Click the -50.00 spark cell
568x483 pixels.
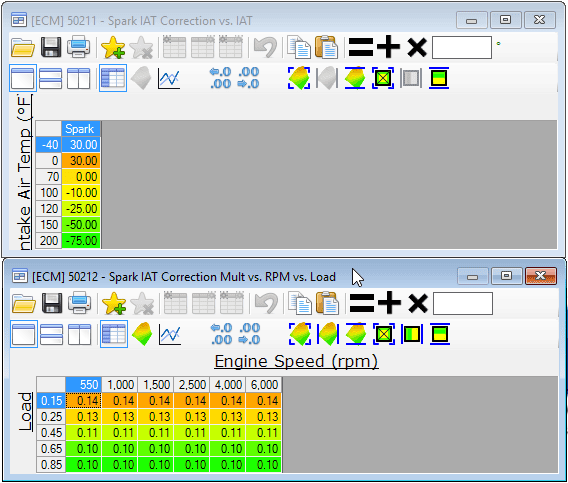[x=81, y=225]
